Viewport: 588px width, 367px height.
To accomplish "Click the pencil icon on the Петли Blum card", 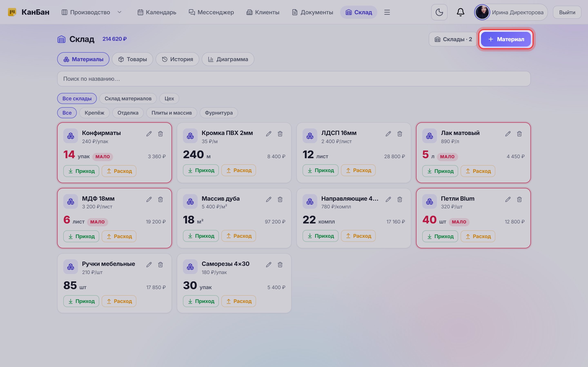I will click(508, 199).
